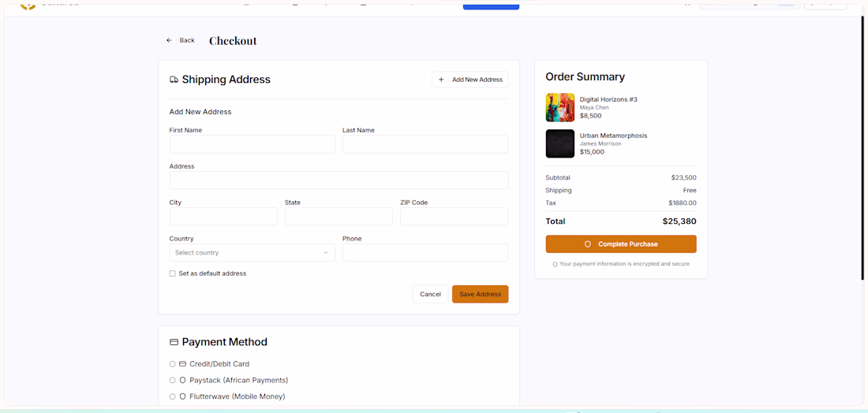Viewport: 868px width, 413px height.
Task: Click the plus icon beside Add New Address
Action: tap(441, 80)
